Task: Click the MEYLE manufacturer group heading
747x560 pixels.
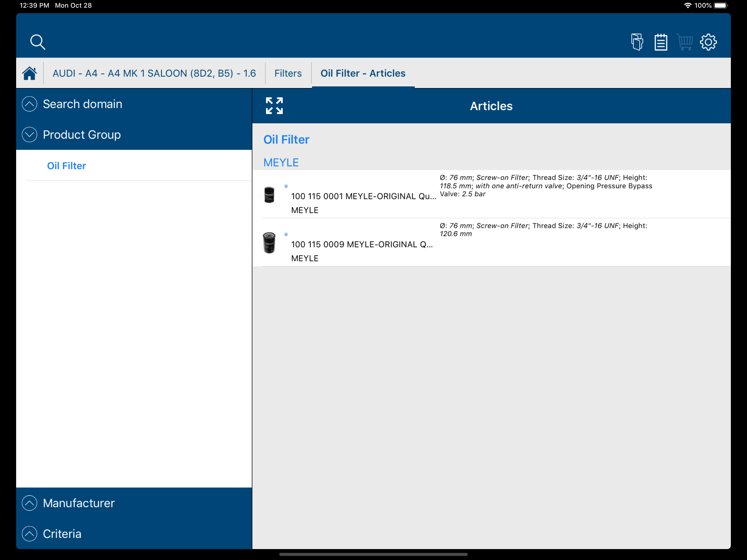Action: 281,162
